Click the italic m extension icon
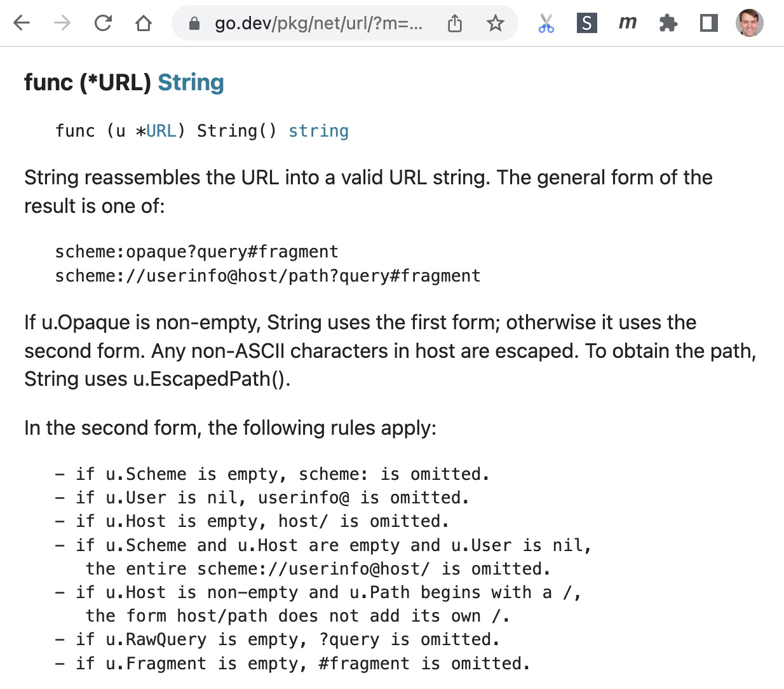Viewport: 784px width, 689px height. (627, 23)
